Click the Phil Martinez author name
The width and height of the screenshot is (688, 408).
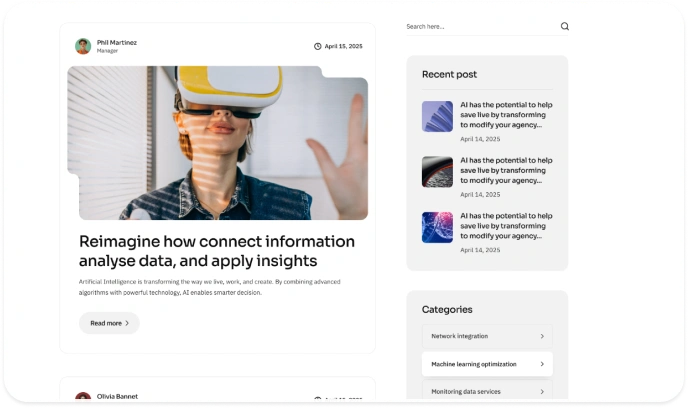(x=117, y=43)
